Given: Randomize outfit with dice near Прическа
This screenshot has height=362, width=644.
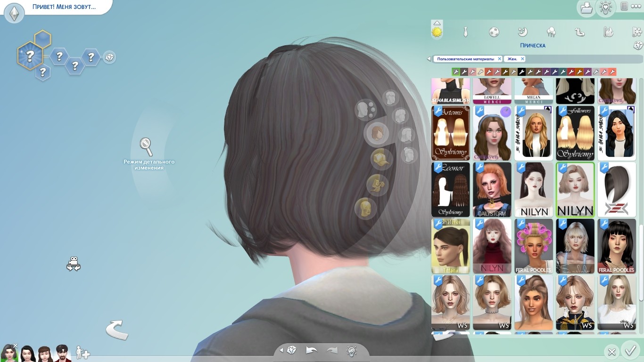Looking at the screenshot, I should pyautogui.click(x=637, y=46).
